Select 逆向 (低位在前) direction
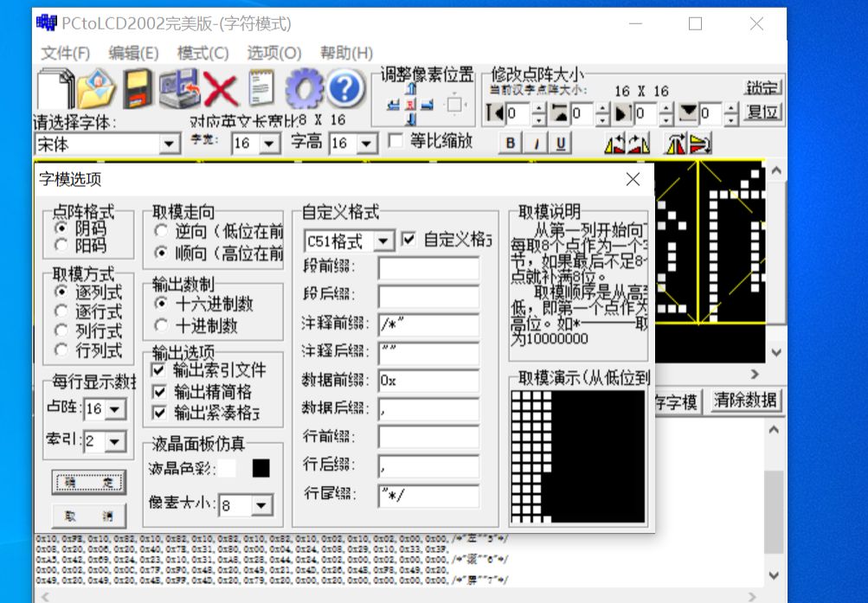Screen dimensions: 868x603 click(161, 231)
